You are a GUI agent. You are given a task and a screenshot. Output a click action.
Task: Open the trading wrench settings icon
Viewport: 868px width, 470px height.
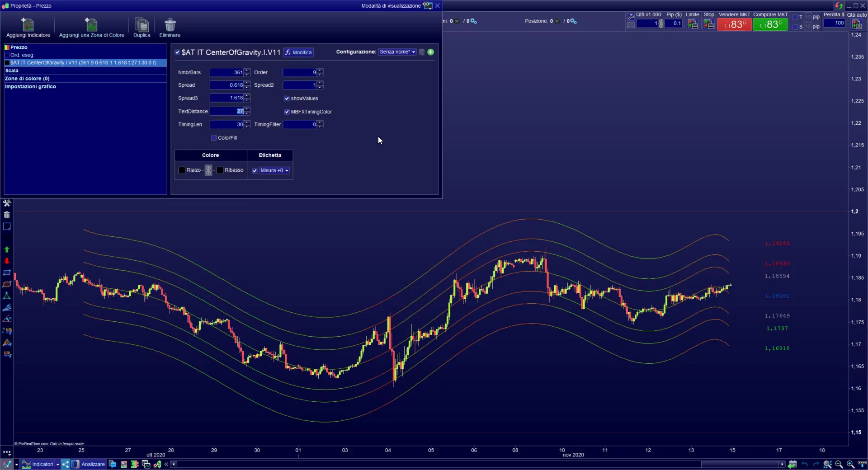click(631, 17)
